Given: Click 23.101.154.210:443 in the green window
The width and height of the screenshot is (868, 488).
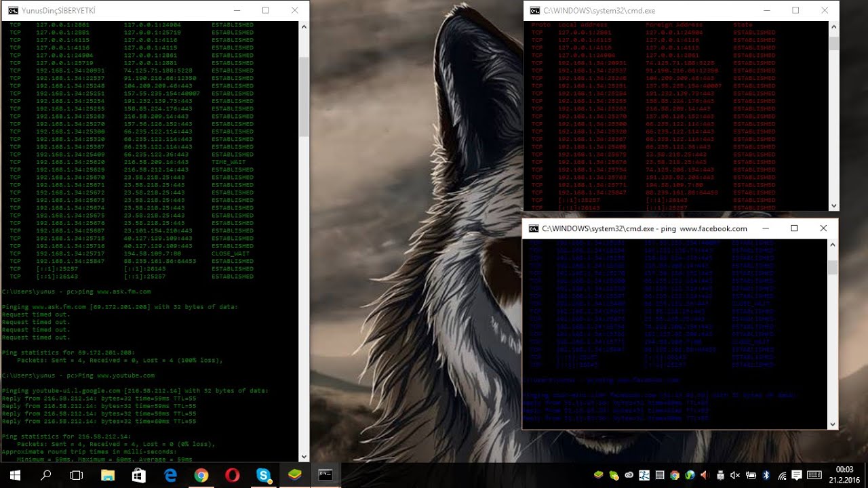Looking at the screenshot, I should (157, 231).
